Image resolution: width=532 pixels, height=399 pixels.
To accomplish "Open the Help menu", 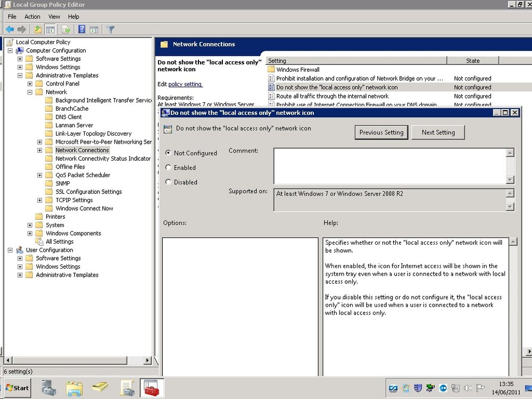I will coord(73,16).
